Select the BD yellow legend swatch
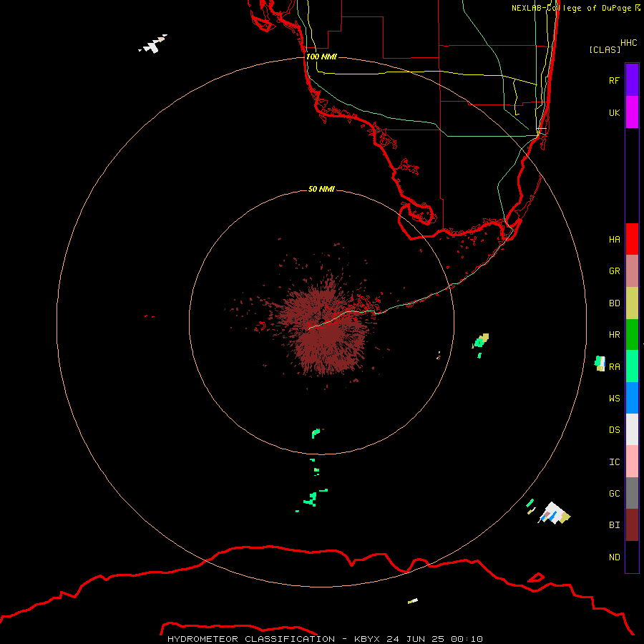Image resolution: width=644 pixels, height=644 pixels. click(632, 303)
